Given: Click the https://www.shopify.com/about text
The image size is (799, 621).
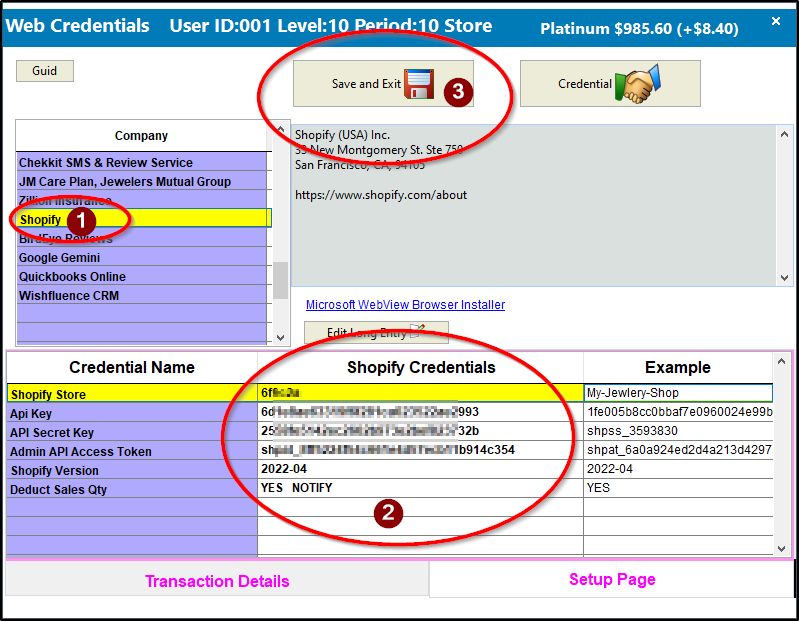Looking at the screenshot, I should 381,195.
